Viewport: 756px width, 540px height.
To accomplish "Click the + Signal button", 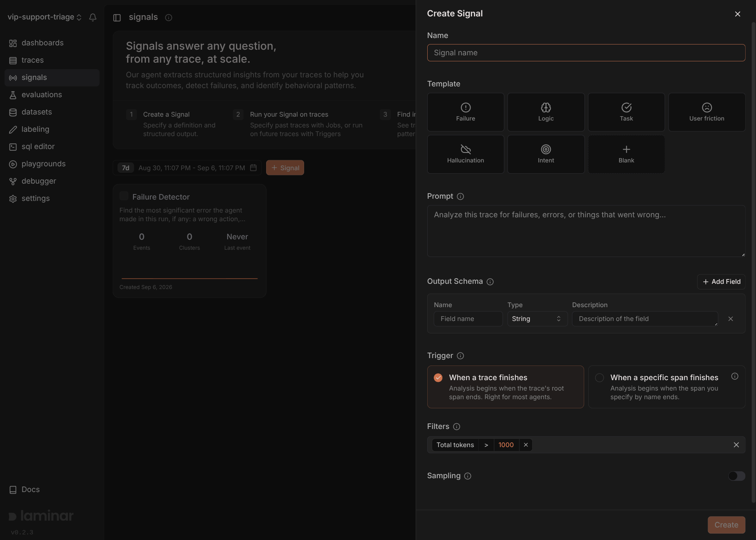I will click(x=285, y=168).
